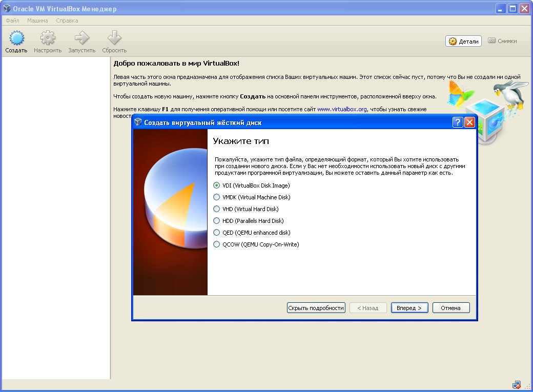Choose HDD (Parallels Hard Disk) format
The height and width of the screenshot is (392, 533).
(217, 221)
